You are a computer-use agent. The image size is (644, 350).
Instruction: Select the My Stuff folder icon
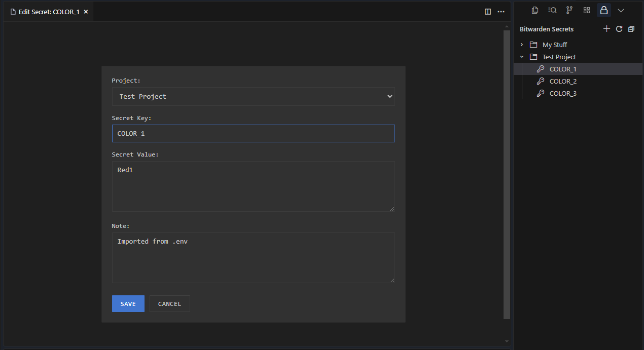tap(533, 45)
